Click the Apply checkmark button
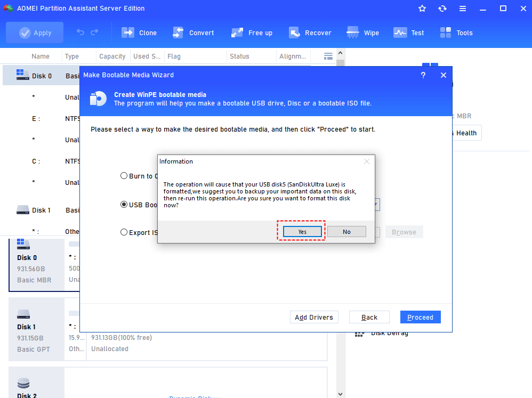 coord(35,33)
